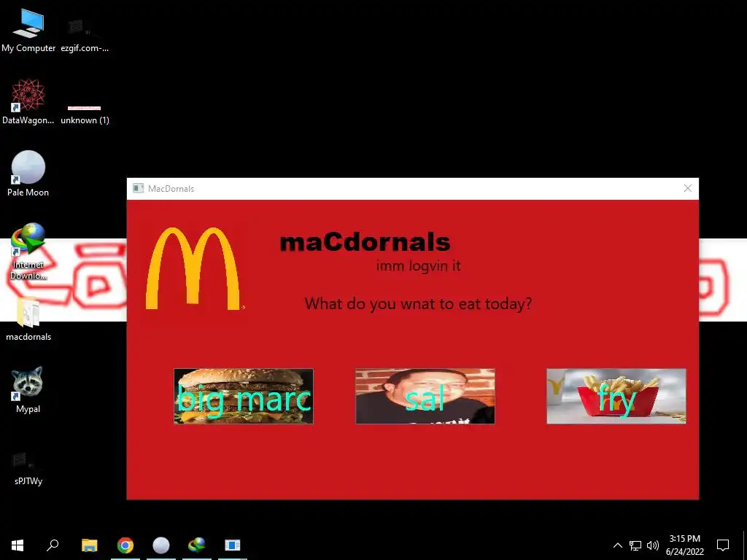Open the network tray icon
Image resolution: width=747 pixels, height=560 pixels.
pyautogui.click(x=635, y=545)
